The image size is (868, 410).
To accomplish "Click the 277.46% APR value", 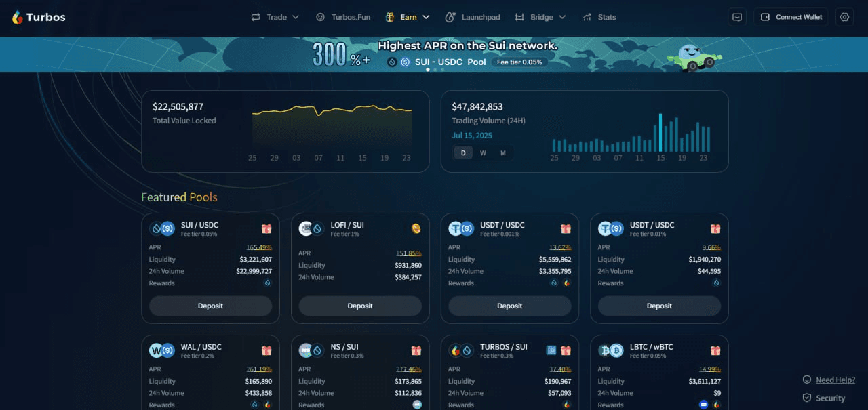I will point(409,369).
